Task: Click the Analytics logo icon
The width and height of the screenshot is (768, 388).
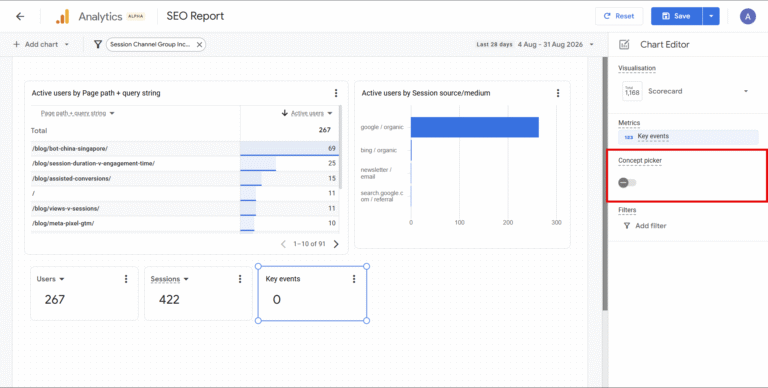Action: click(x=62, y=16)
